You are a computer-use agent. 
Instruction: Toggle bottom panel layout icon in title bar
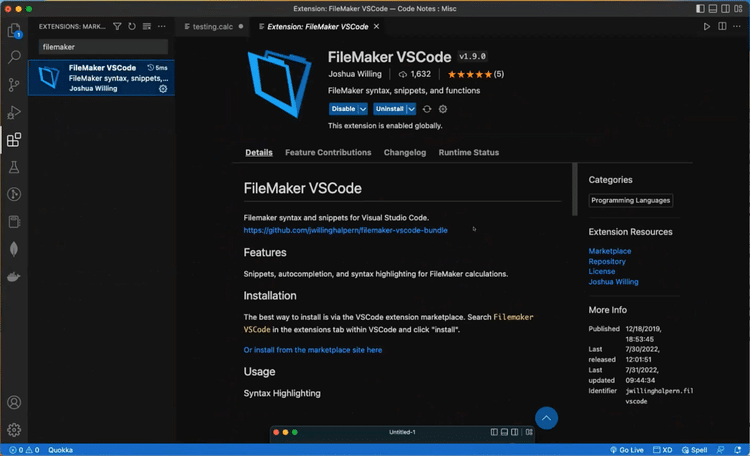[x=713, y=9]
